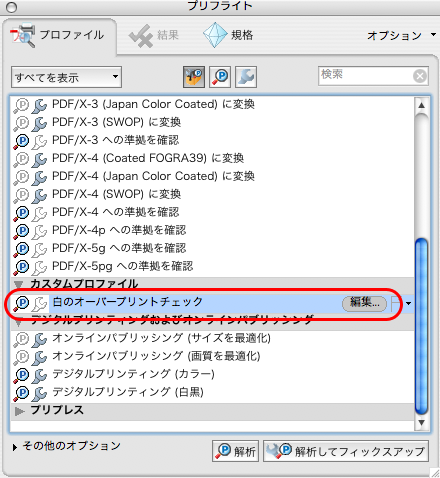Select PDF/X-4 (Coated FOGRA39) に変換
This screenshot has height=478, width=440.
213,158
